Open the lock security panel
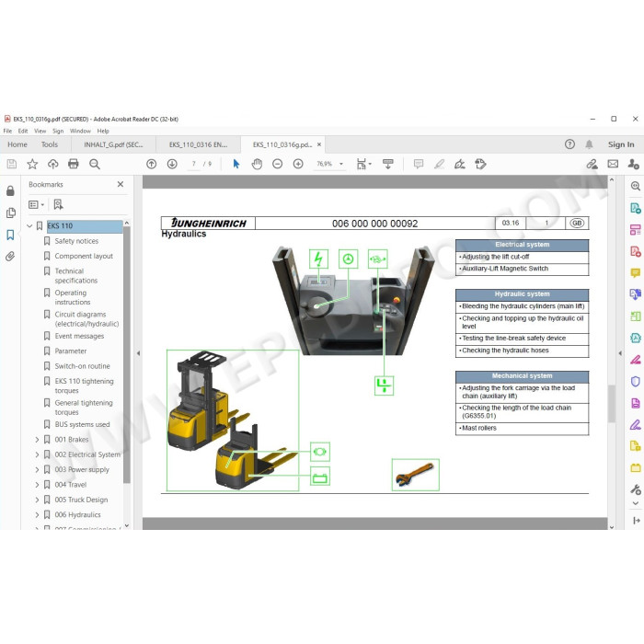Viewport: 644px width, 644px height. [10, 190]
